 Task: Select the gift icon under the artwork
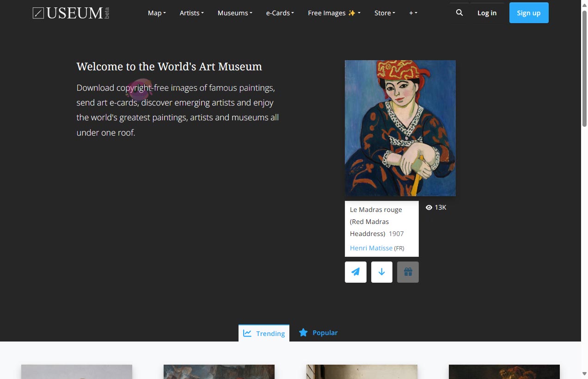coord(408,272)
